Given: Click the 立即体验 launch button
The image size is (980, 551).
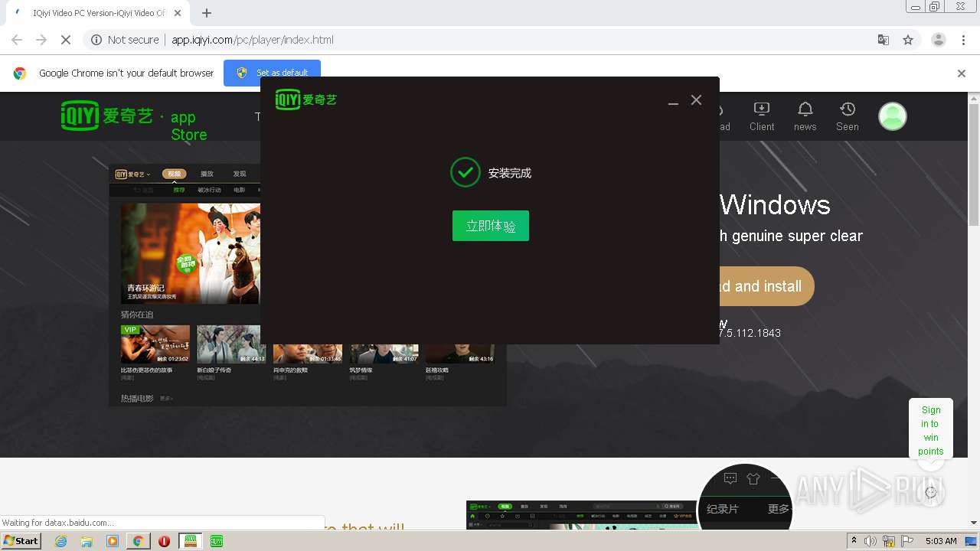Looking at the screenshot, I should tap(490, 226).
